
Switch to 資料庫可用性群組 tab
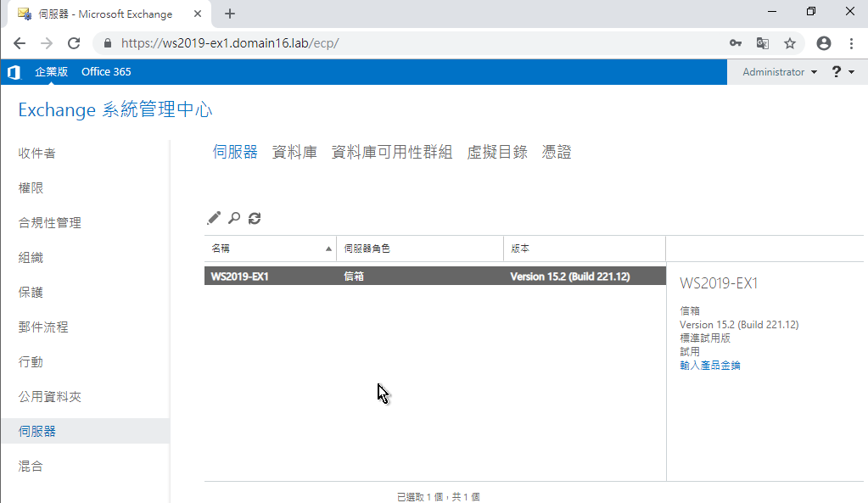pyautogui.click(x=392, y=152)
